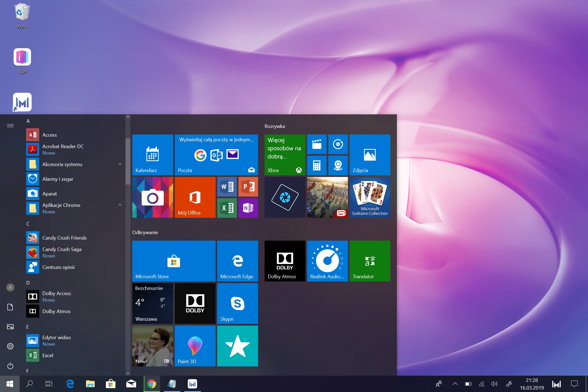Launch OneNote from the small tile
588x392 pixels.
(248, 208)
